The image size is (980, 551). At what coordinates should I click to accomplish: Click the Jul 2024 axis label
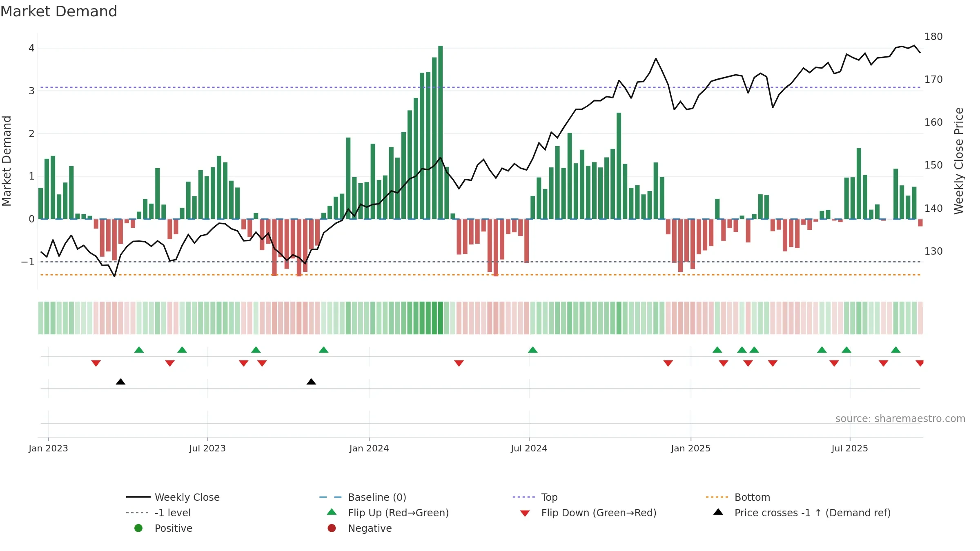[529, 448]
